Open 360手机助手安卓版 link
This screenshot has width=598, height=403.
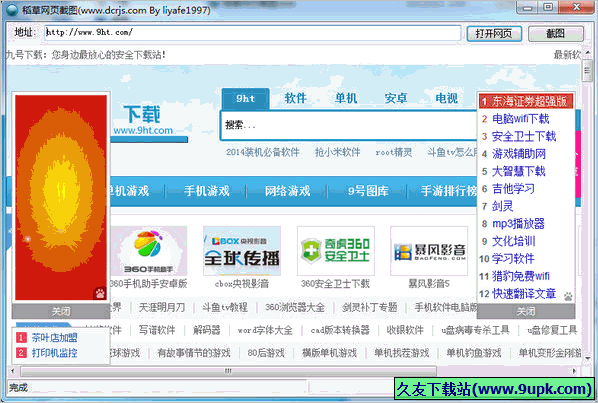[148, 284]
